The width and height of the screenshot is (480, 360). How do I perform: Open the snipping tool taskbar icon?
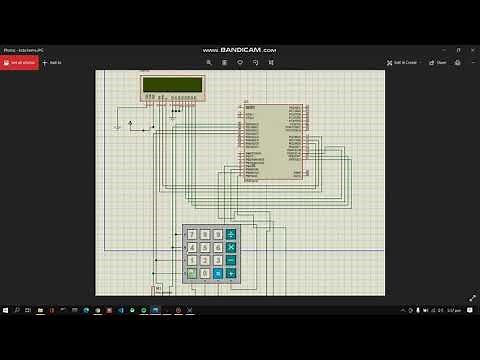point(190,310)
